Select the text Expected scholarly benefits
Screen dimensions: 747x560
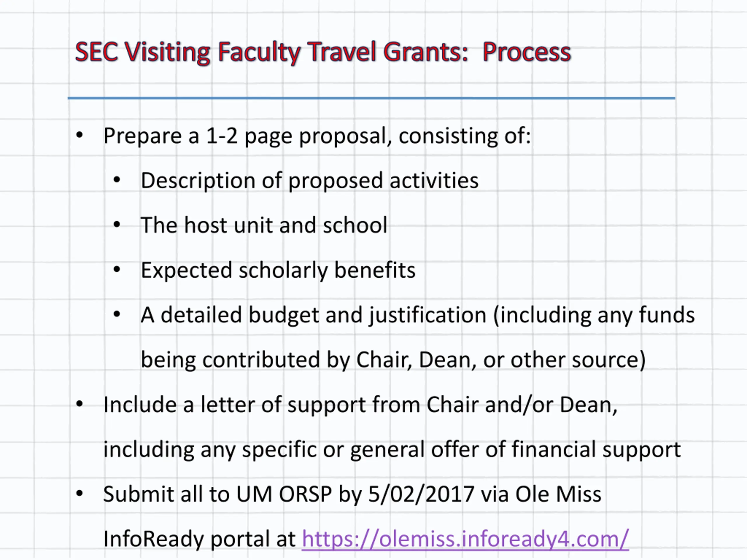point(278,271)
